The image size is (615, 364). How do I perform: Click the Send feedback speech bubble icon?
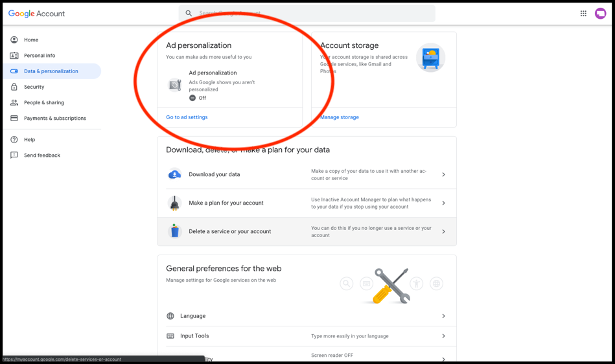(14, 155)
